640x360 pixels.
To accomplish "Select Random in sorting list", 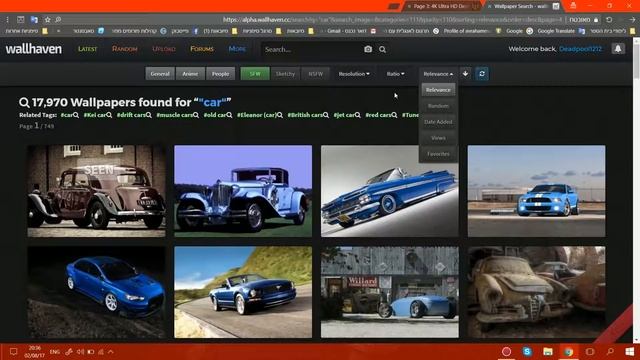I will click(438, 106).
